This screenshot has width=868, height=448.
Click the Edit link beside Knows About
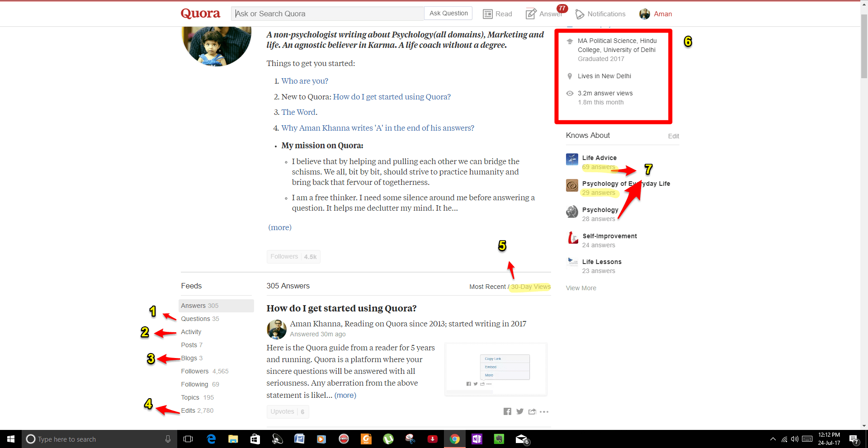coord(674,136)
